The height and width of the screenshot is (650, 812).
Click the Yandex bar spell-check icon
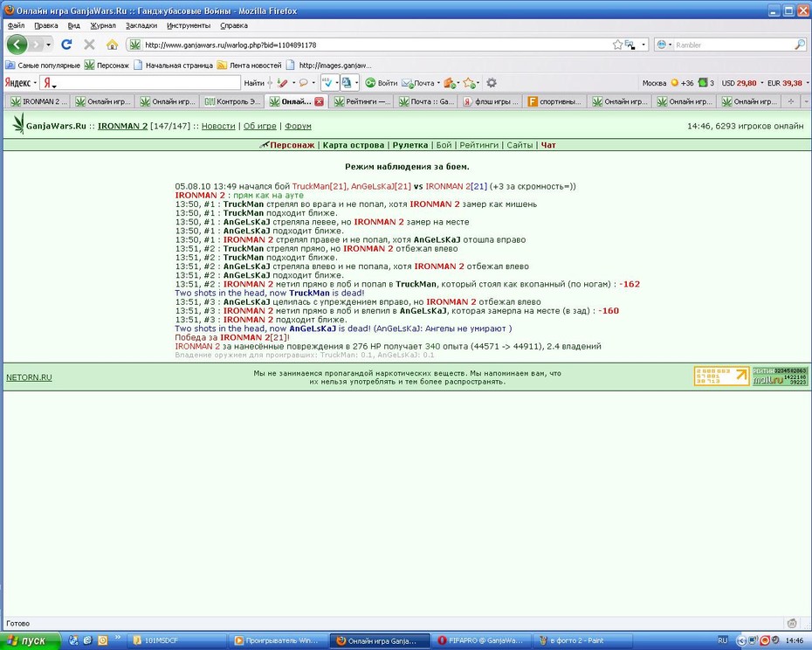327,82
